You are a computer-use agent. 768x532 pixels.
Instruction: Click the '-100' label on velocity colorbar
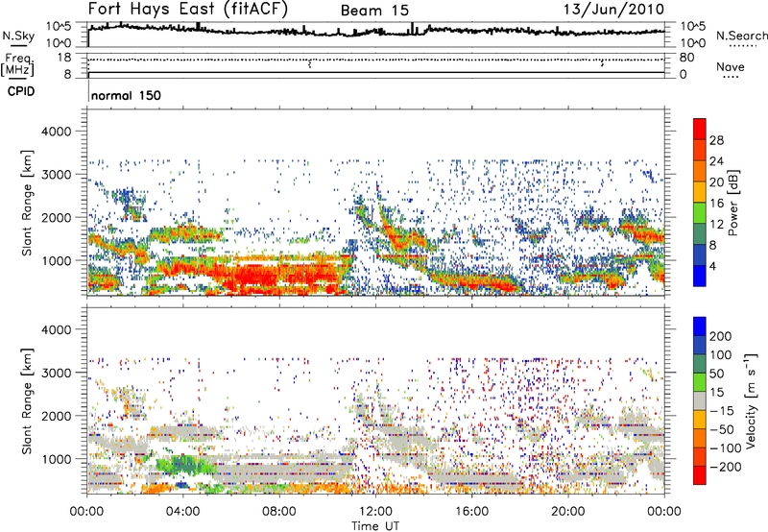(726, 448)
